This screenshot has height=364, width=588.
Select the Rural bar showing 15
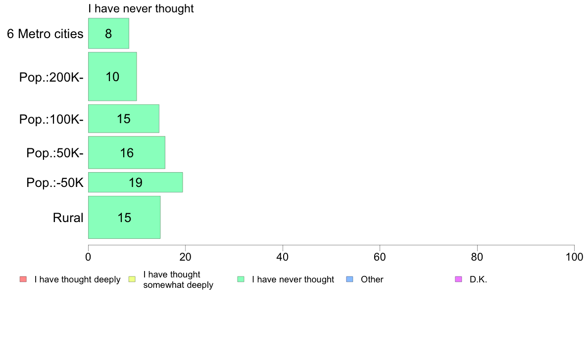point(125,218)
